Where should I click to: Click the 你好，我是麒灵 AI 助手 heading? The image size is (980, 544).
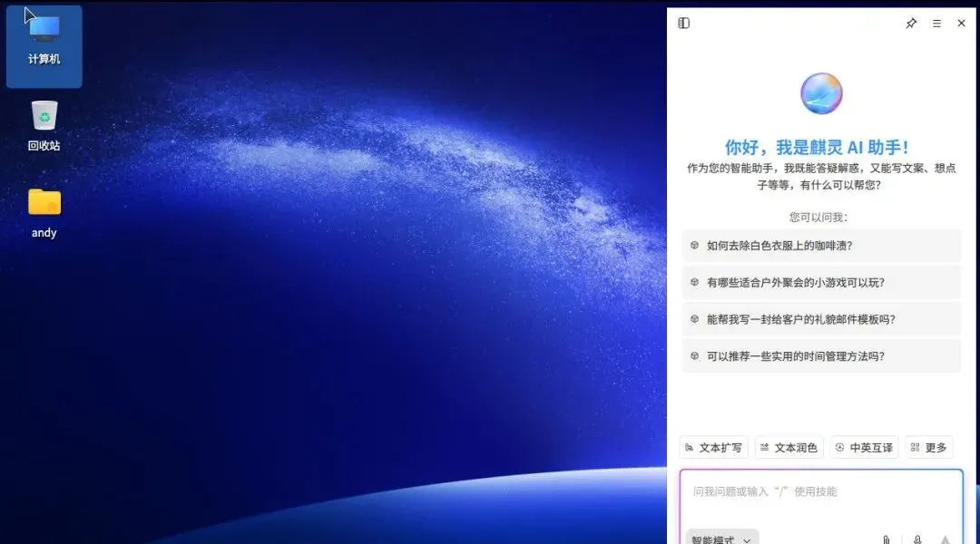click(817, 148)
